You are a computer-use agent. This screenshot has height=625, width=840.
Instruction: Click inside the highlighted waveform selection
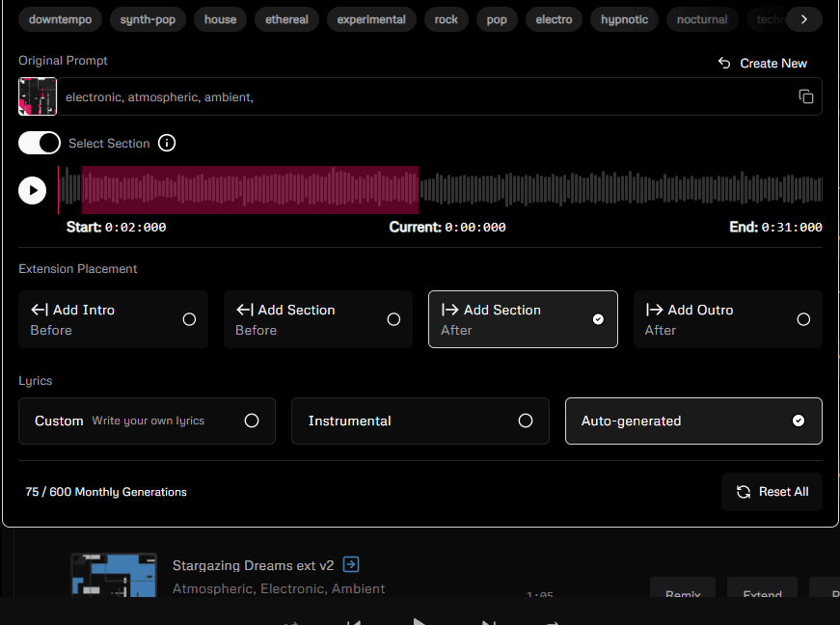click(250, 189)
